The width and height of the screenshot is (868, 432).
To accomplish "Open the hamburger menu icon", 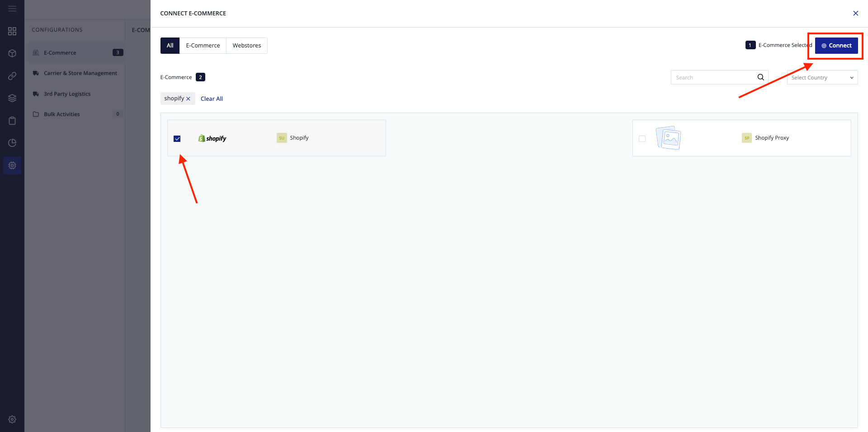I will [x=12, y=9].
